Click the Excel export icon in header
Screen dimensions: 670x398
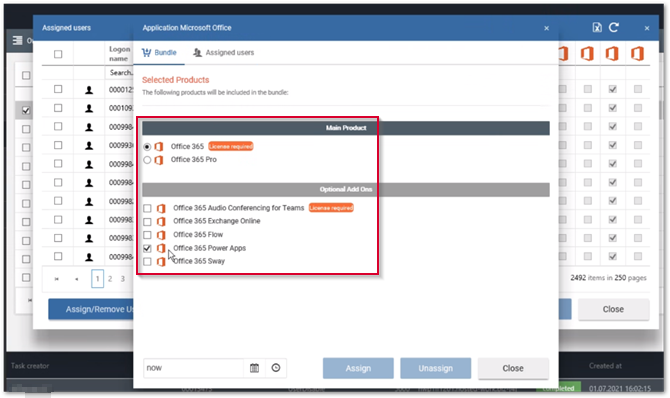pos(597,28)
